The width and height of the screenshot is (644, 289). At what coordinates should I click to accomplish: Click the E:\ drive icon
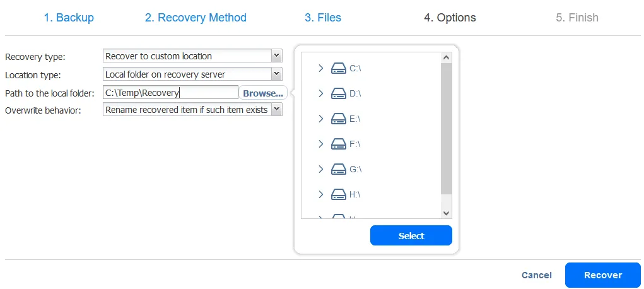(x=339, y=119)
